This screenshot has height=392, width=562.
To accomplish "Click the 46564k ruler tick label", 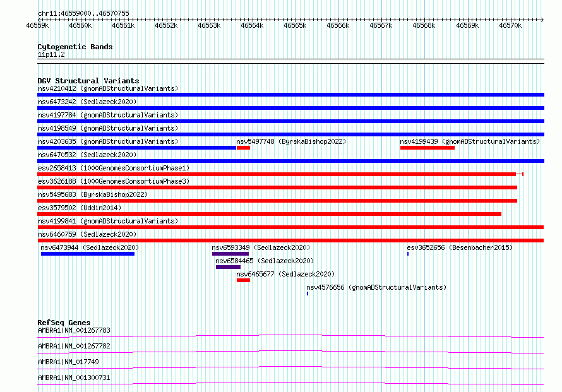I will point(252,25).
